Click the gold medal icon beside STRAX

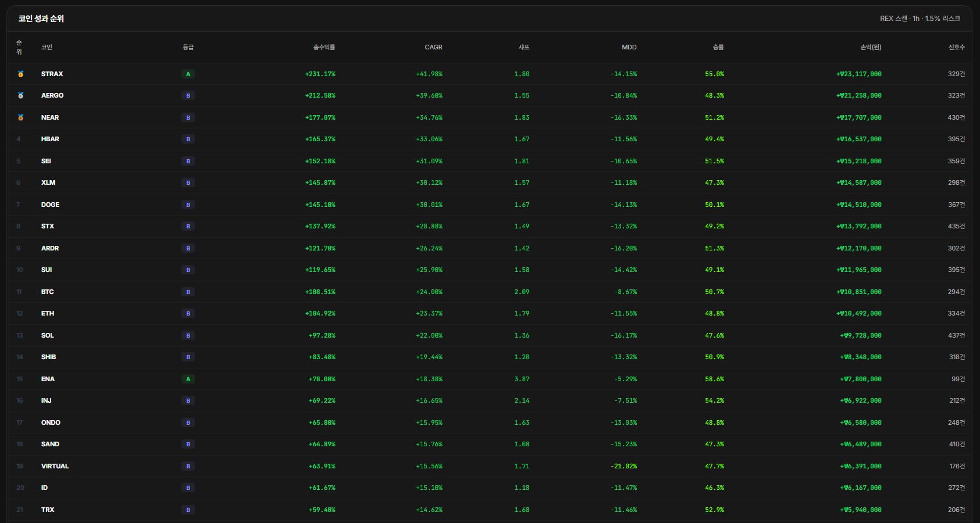20,74
